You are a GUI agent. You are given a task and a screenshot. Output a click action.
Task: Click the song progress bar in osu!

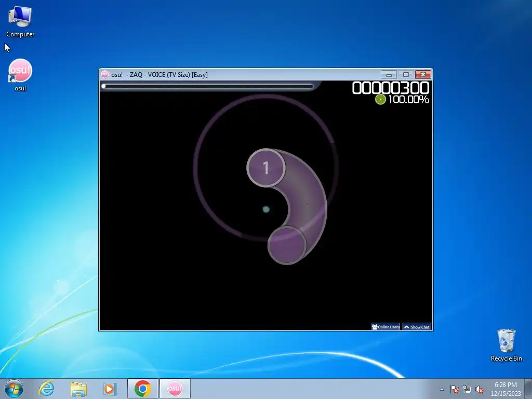pyautogui.click(x=208, y=86)
